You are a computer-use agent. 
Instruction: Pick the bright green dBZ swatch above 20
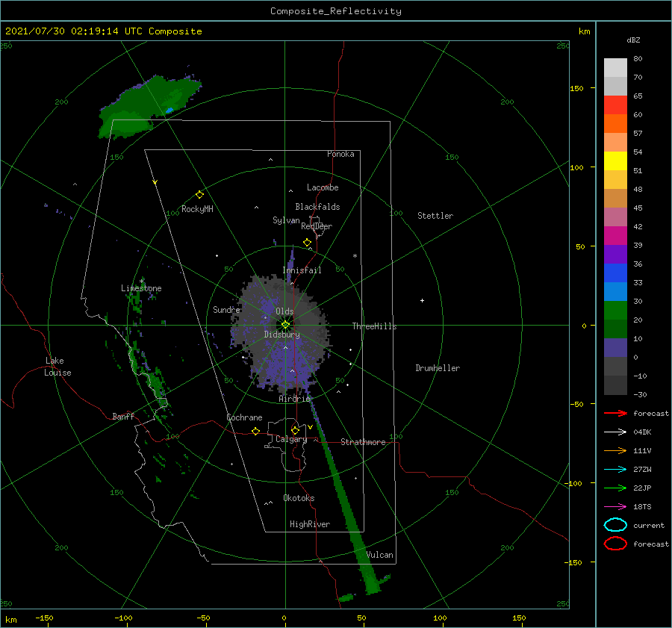pos(615,311)
